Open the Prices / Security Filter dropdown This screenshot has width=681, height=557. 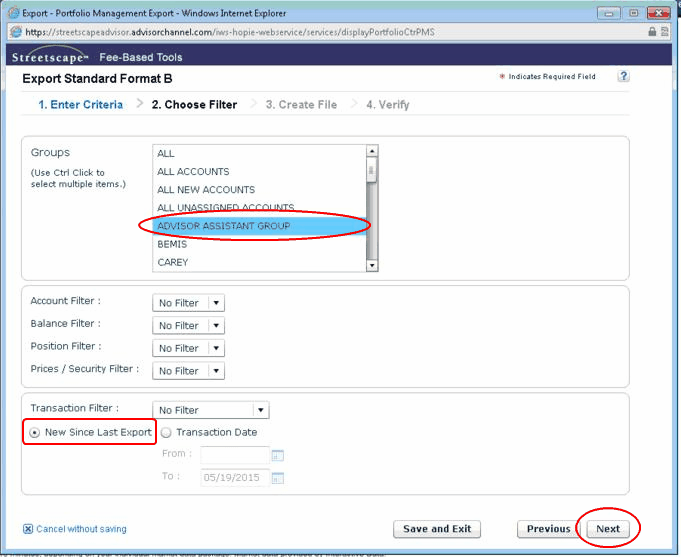coord(216,371)
